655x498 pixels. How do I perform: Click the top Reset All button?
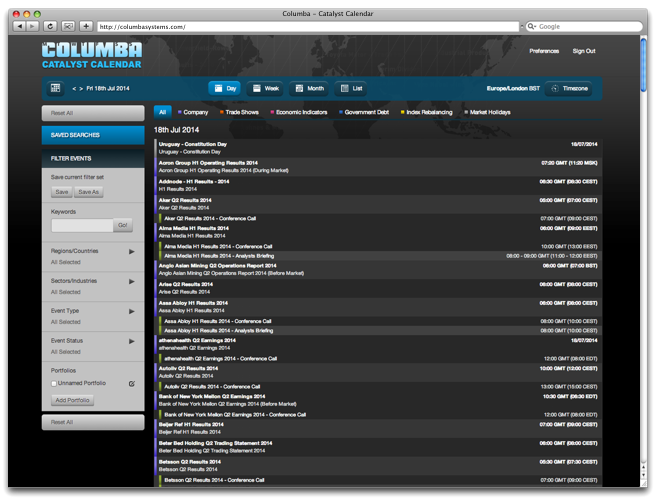point(93,113)
